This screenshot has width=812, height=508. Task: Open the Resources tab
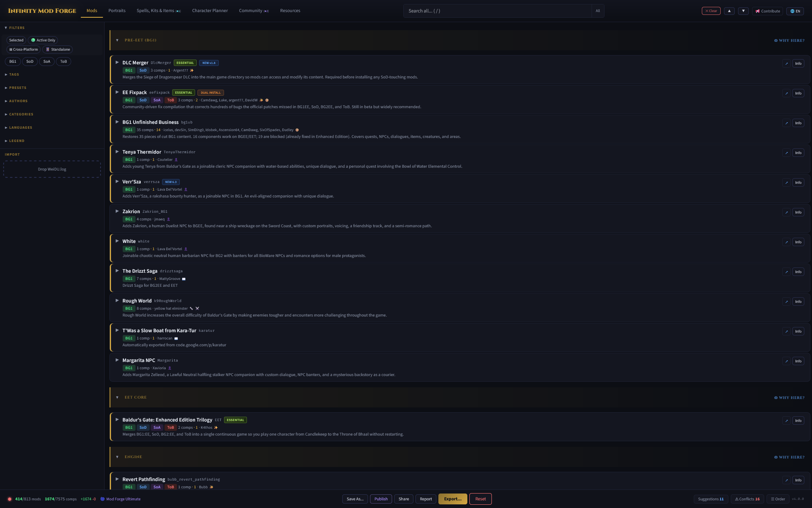290,11
